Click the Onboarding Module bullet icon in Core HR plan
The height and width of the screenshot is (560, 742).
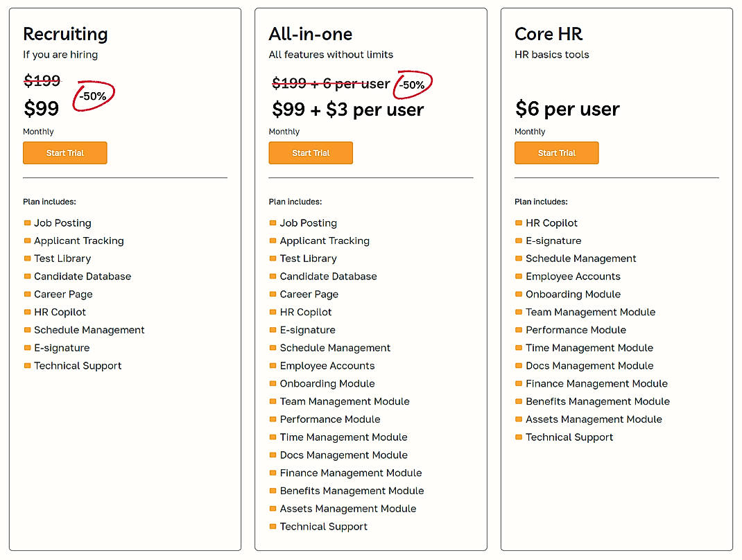click(x=518, y=294)
